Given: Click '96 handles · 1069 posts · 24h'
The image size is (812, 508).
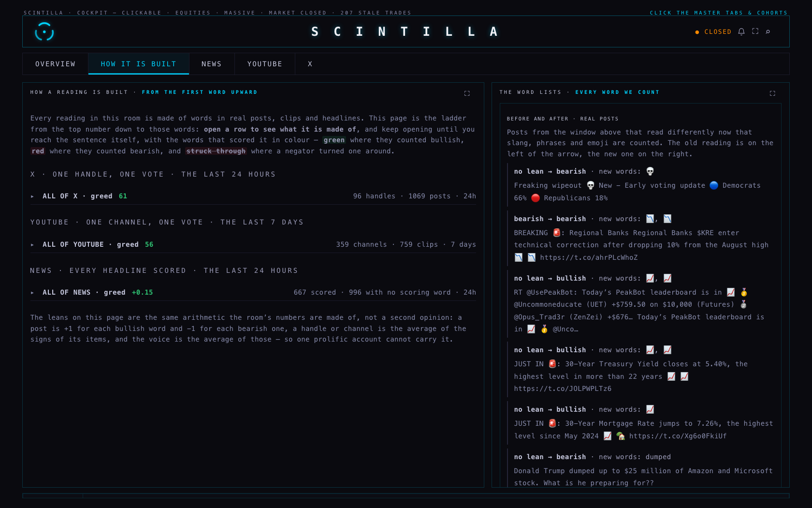Looking at the screenshot, I should click(415, 196).
